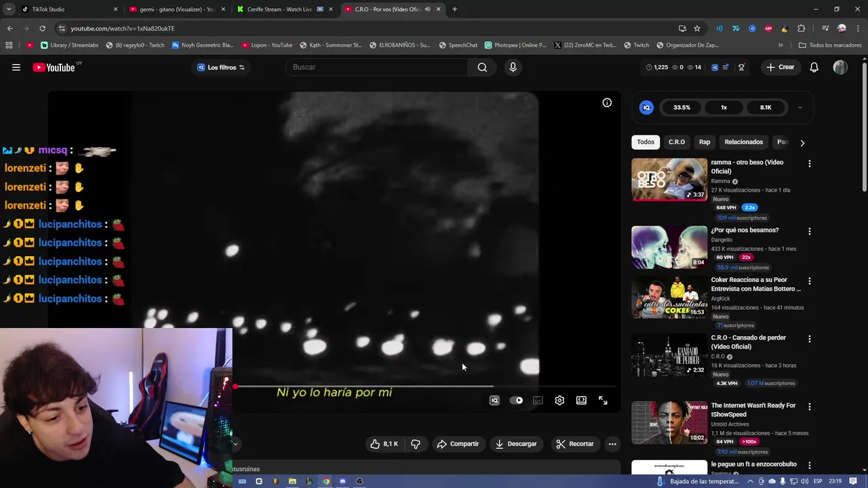This screenshot has height=488, width=868.
Task: Open options for ramma - otro beso video
Action: (x=809, y=163)
